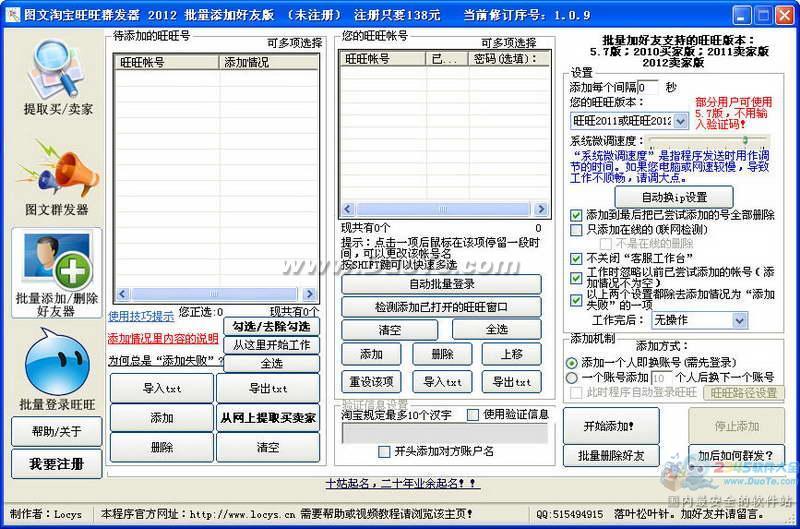Click 从这里开始工作 button
Screen dimensions: 800x529
(271, 345)
